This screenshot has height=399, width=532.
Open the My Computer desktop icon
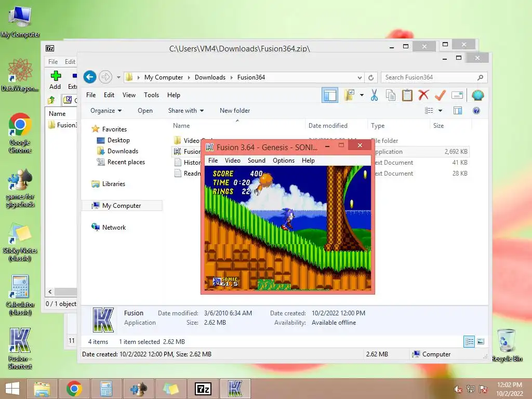[20, 21]
